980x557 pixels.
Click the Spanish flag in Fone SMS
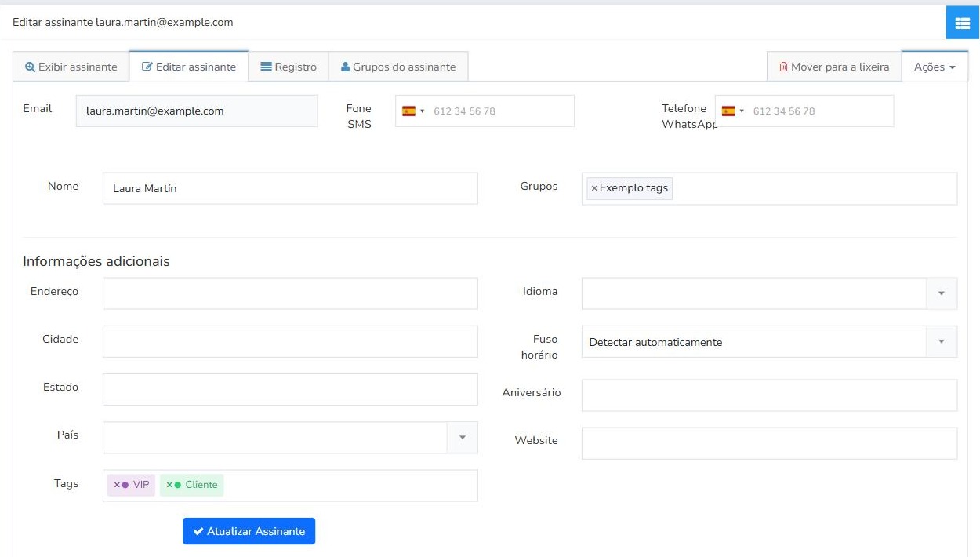(408, 111)
